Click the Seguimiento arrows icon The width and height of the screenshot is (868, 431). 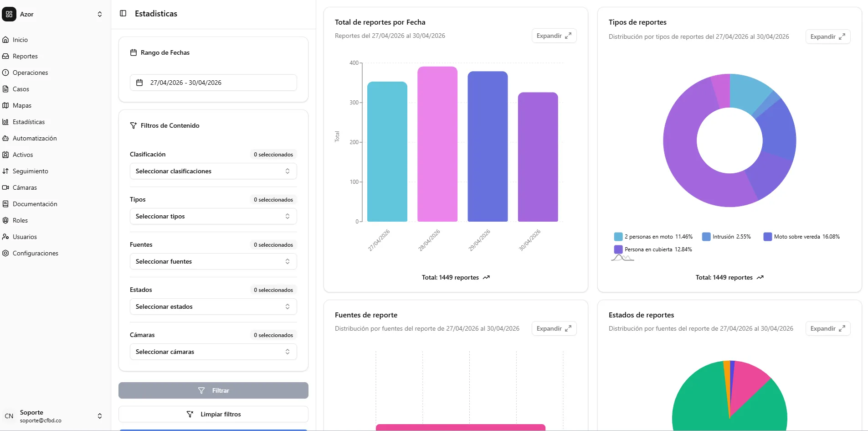tap(5, 171)
